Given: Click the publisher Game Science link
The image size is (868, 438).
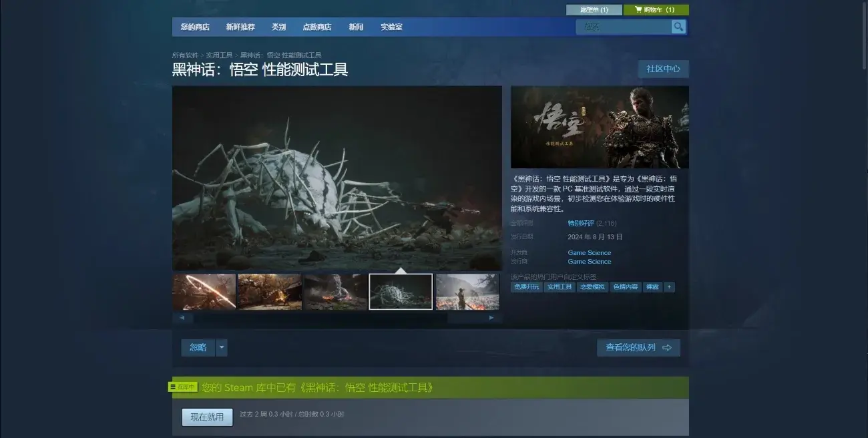Looking at the screenshot, I should [x=590, y=262].
